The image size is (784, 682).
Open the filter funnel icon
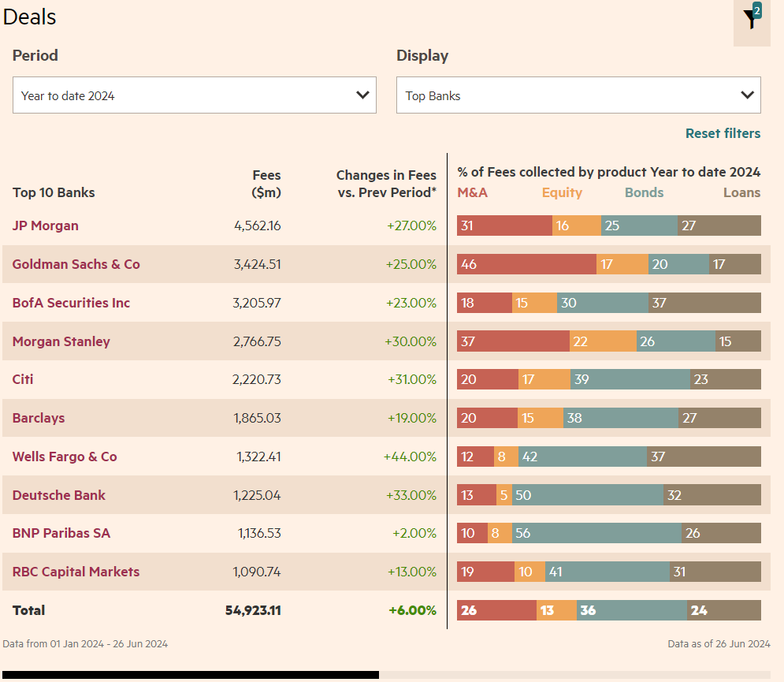tap(752, 20)
